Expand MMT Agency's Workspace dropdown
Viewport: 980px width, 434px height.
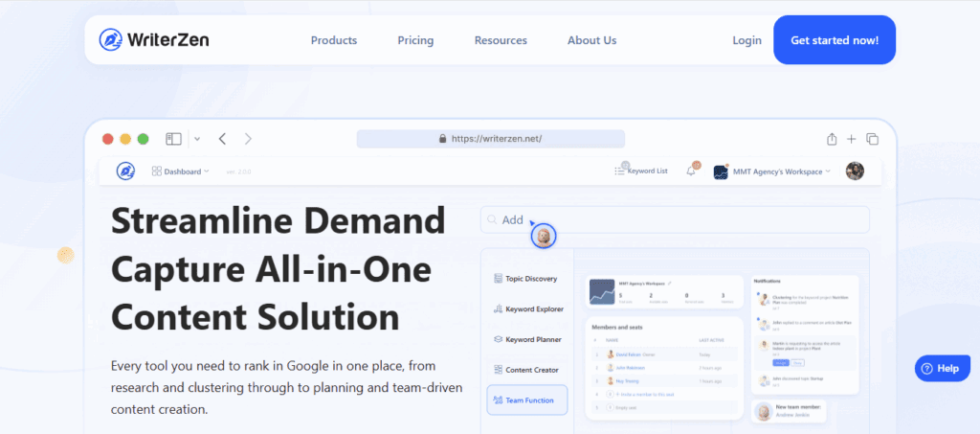coord(773,171)
